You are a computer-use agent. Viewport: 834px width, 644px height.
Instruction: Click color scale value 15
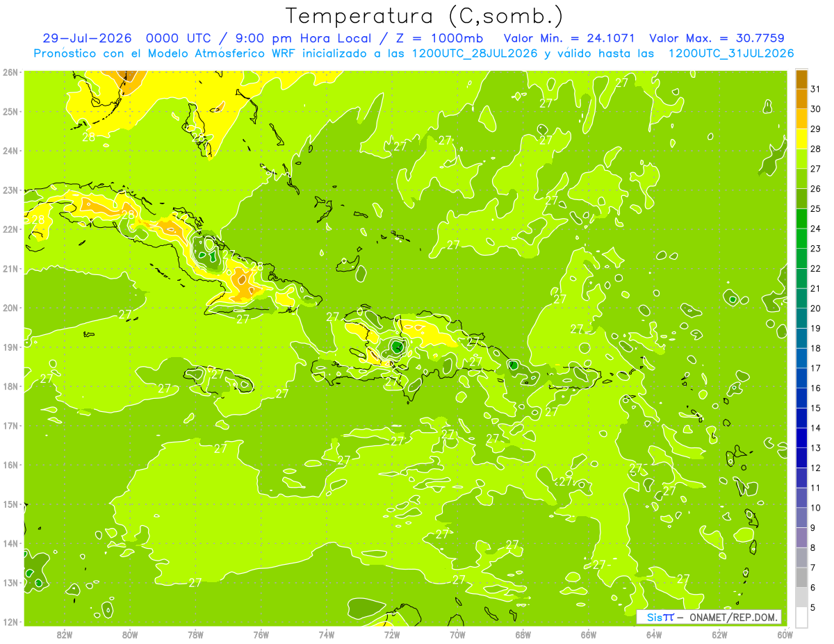pyautogui.click(x=815, y=408)
